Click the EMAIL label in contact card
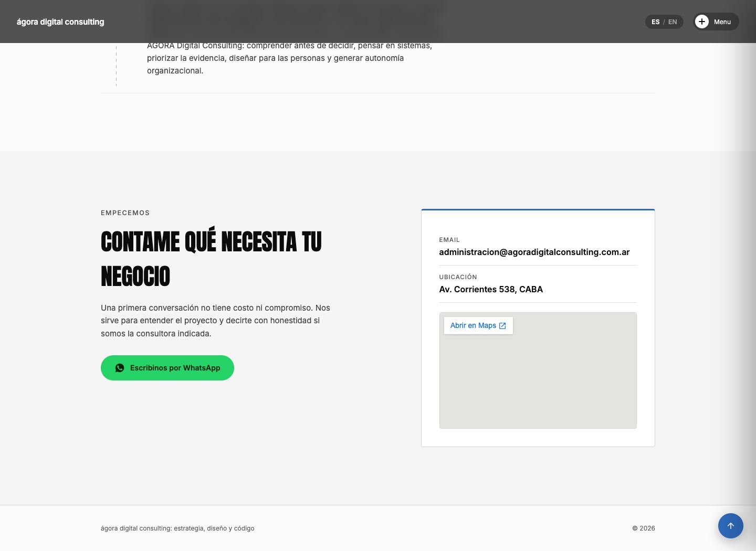This screenshot has width=756, height=551. point(449,240)
